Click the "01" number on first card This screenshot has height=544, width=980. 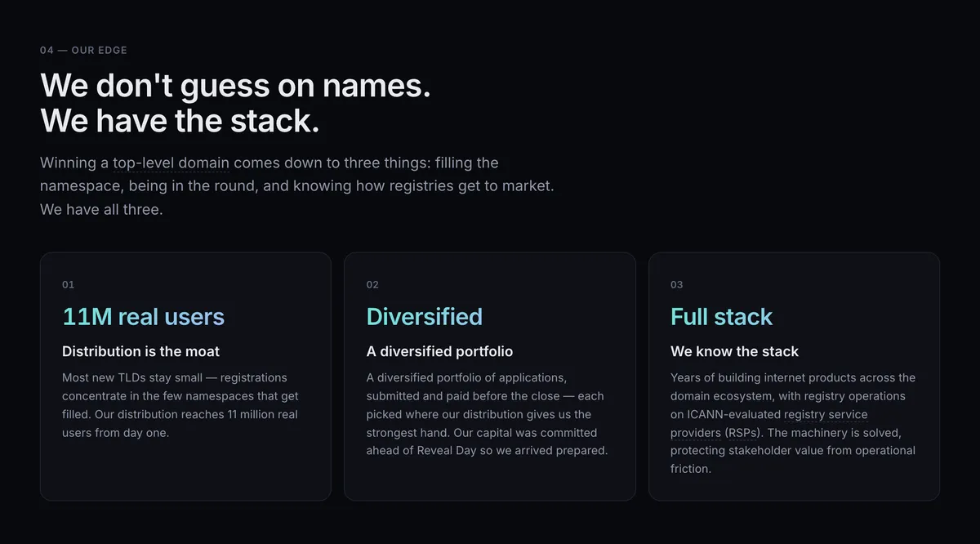[x=68, y=284]
